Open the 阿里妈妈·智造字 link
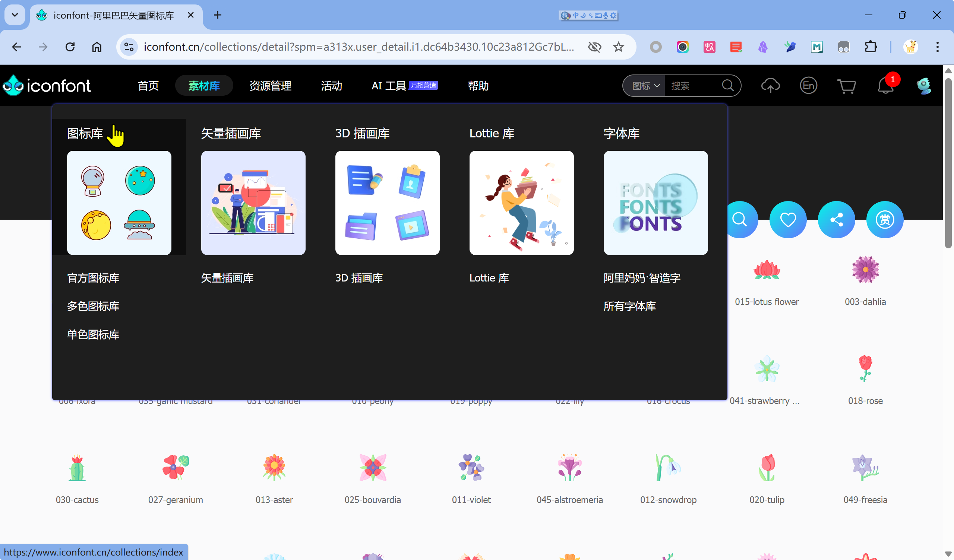 click(642, 278)
